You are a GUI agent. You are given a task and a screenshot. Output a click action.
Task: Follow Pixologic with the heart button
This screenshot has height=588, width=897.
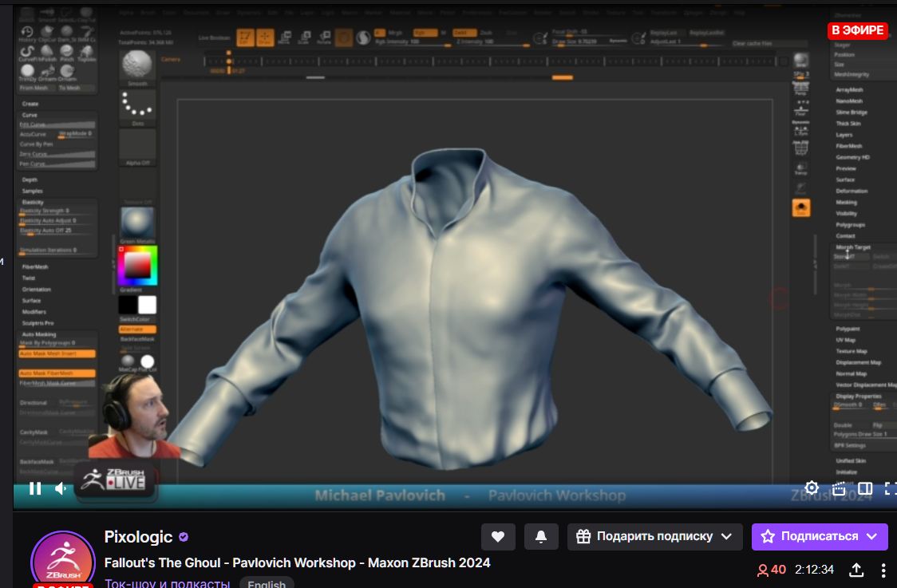[498, 536]
